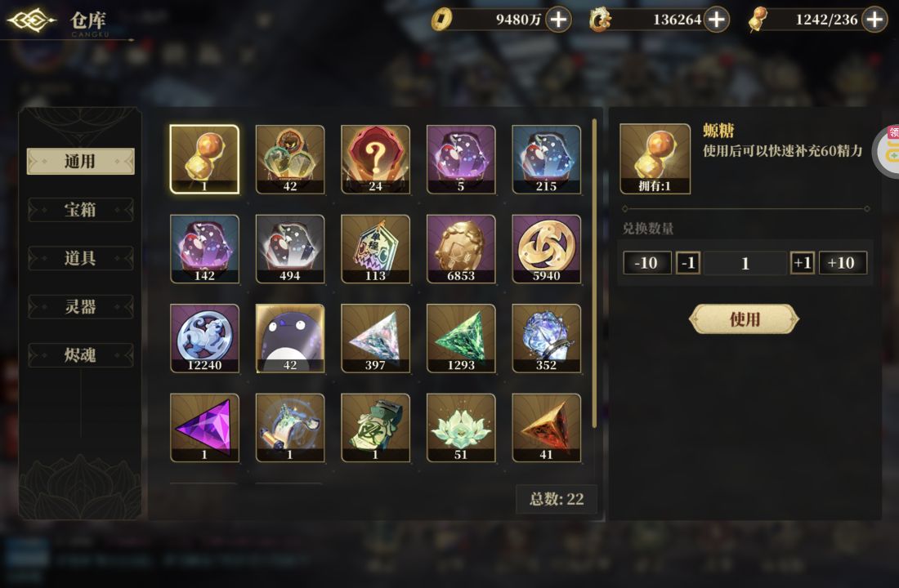Decrease quantity with the -1 button

(688, 263)
